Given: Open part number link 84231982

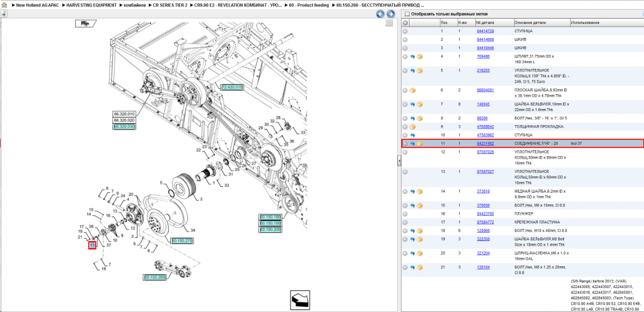Looking at the screenshot, I should point(485,144).
